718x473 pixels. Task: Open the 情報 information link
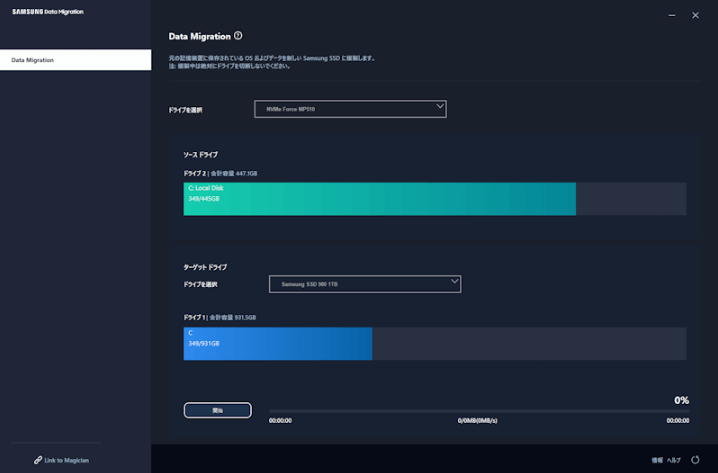657,460
